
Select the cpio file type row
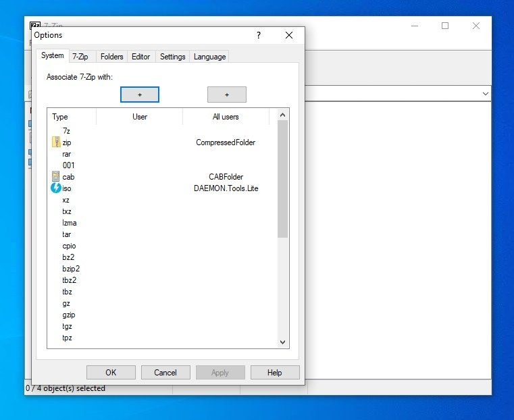pos(162,245)
